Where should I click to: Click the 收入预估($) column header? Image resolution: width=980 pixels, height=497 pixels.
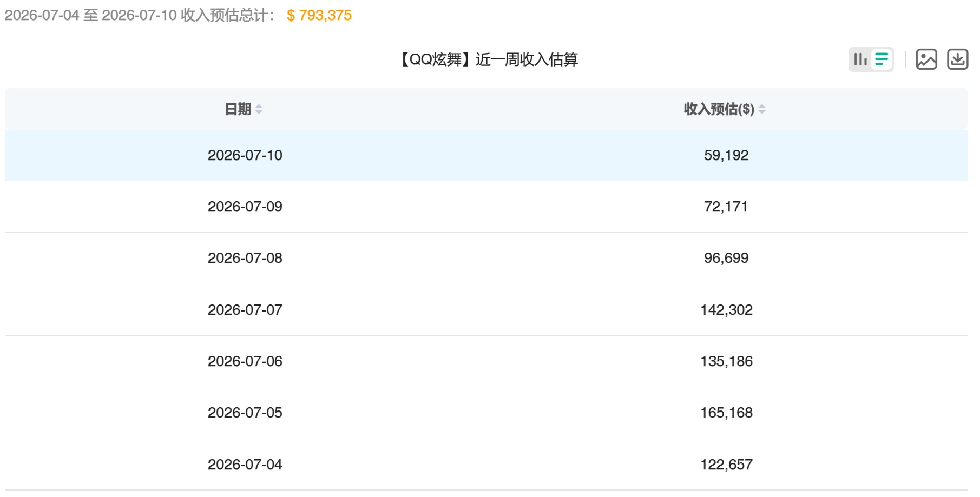[719, 109]
